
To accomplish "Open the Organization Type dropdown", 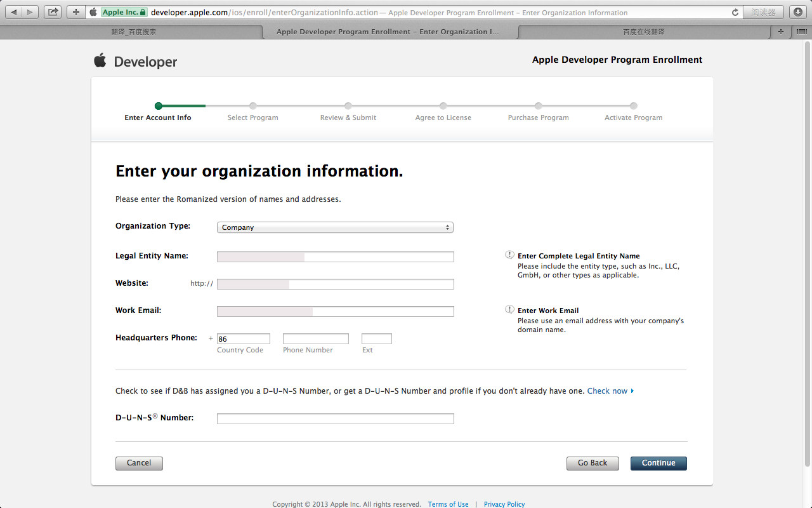I will tap(335, 227).
